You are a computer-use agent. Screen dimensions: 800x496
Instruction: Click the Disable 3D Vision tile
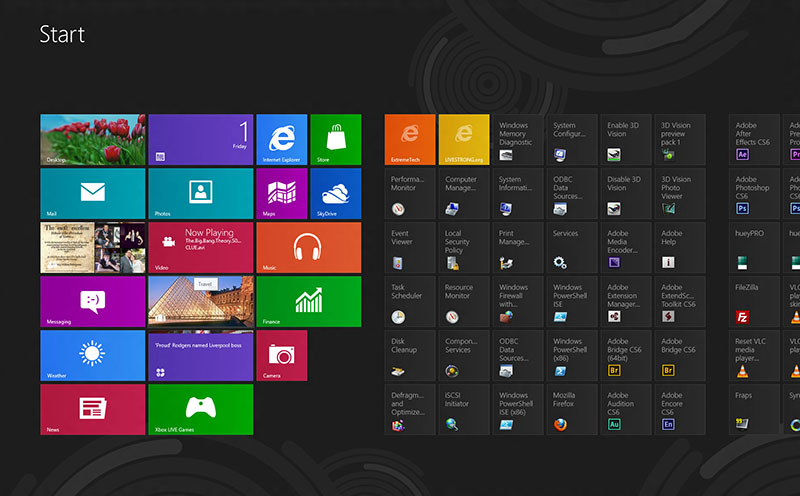(626, 193)
